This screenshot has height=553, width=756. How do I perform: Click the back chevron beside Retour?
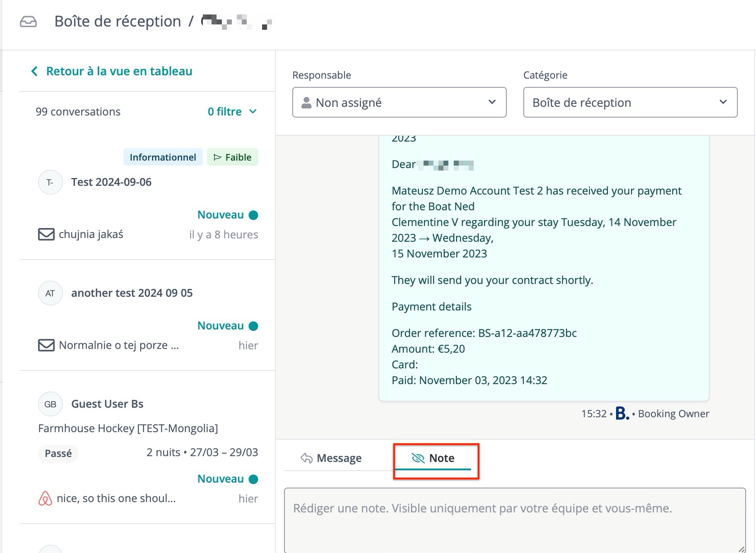(x=34, y=72)
